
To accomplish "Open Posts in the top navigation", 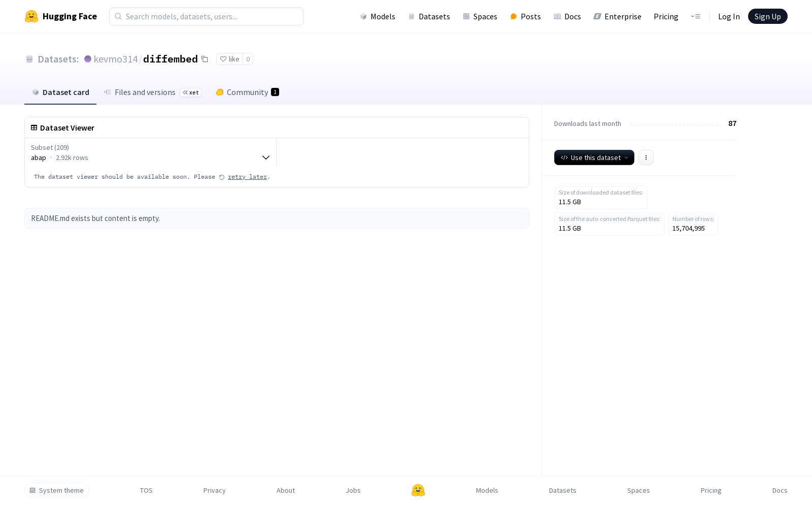I will click(526, 16).
